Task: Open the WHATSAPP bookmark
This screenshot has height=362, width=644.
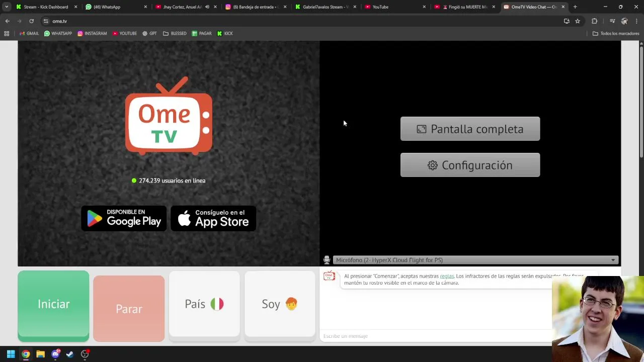Action: [58, 33]
